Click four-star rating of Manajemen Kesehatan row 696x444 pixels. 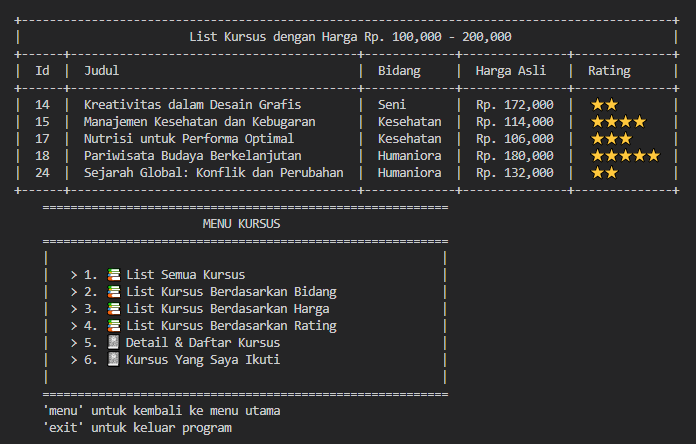click(618, 122)
